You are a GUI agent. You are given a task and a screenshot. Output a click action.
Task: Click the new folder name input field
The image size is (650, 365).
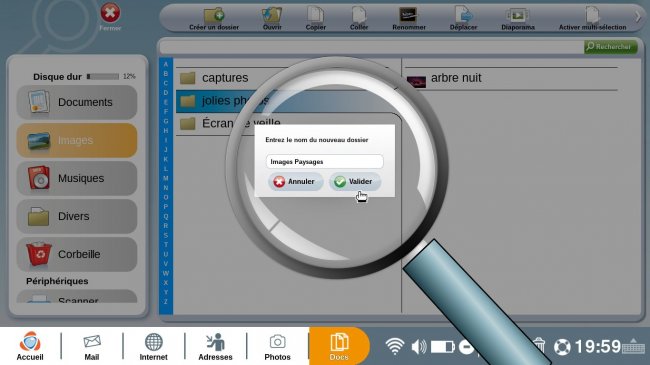[x=325, y=162]
